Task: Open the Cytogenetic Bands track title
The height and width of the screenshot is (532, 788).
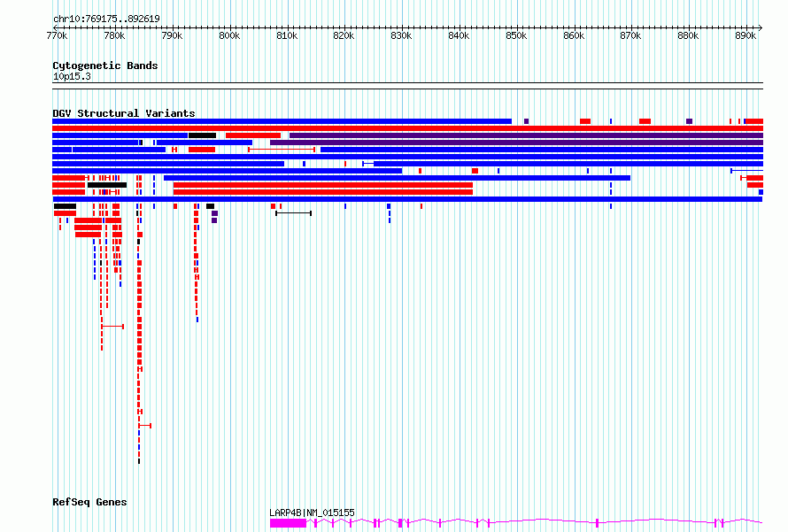Action: click(105, 66)
